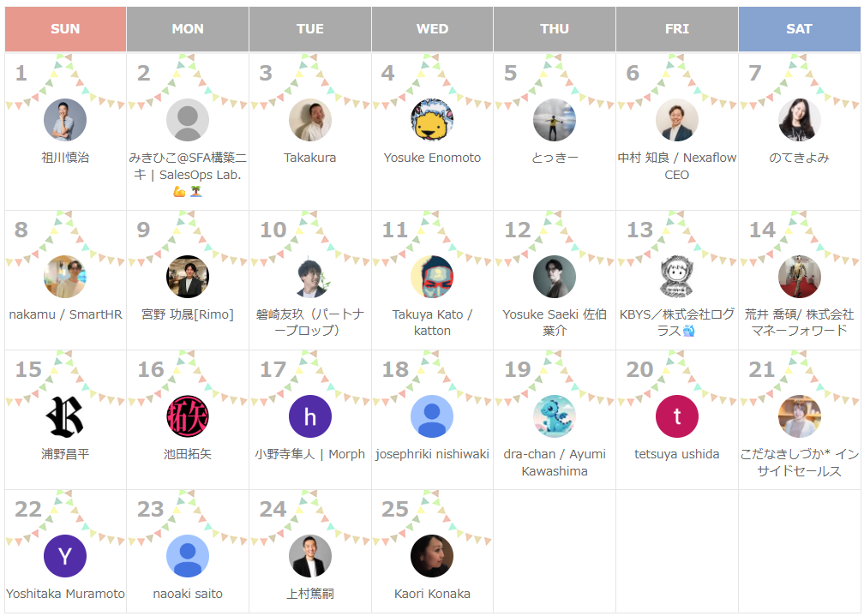864x616 pixels.
Task: Click 上村篤嗣's photo on day 24
Action: (309, 557)
